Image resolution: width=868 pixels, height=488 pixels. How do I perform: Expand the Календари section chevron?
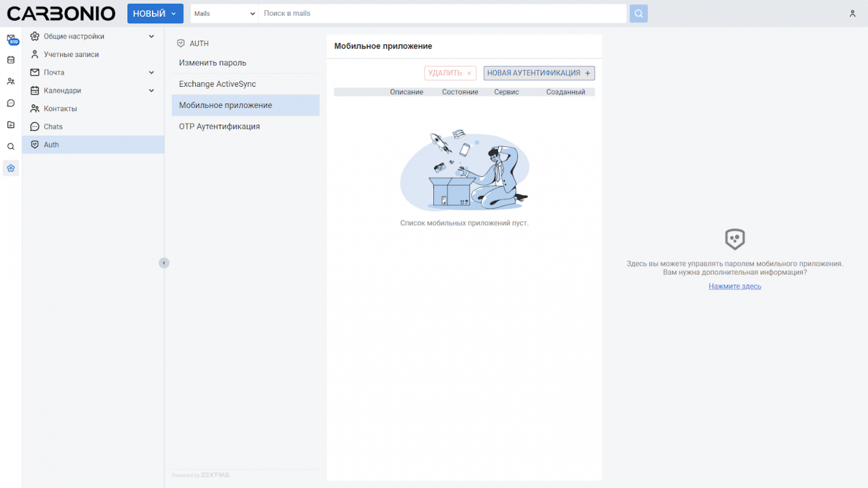click(x=151, y=90)
